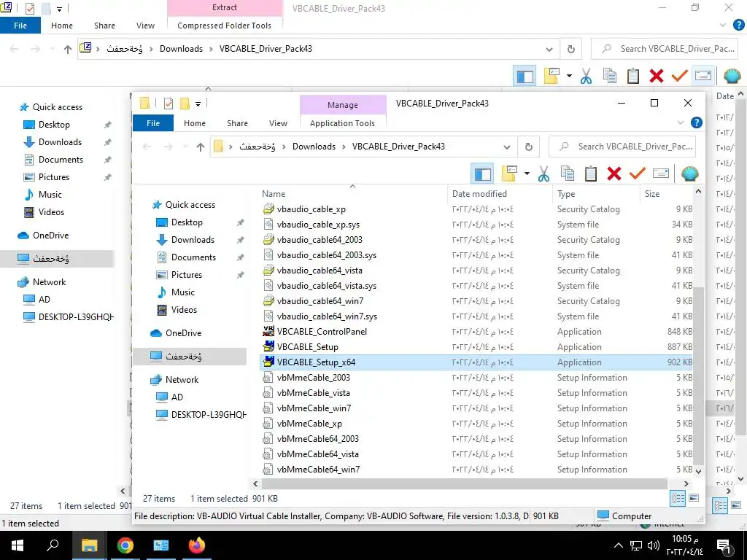Go up one folder level in back window
Viewport: 747px width, 560px height.
click(68, 49)
